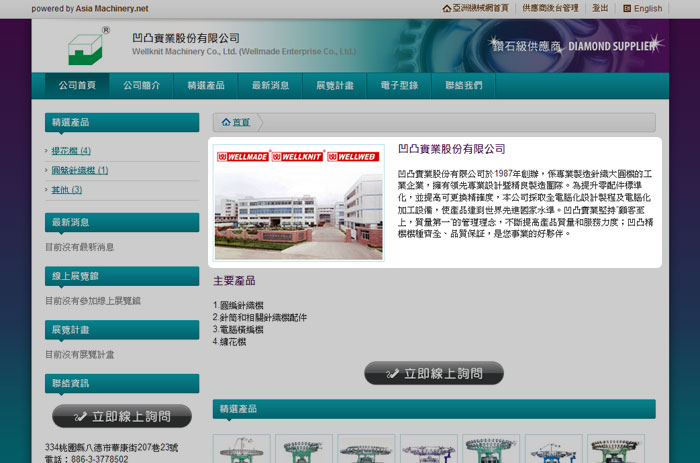Select 聯絡我們 navigation tab

point(463,85)
